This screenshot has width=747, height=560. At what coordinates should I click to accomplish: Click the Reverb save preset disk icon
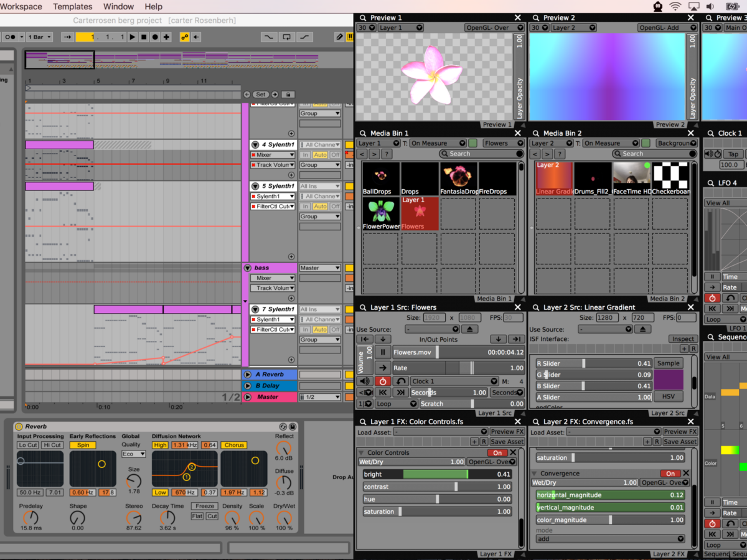coord(293,427)
